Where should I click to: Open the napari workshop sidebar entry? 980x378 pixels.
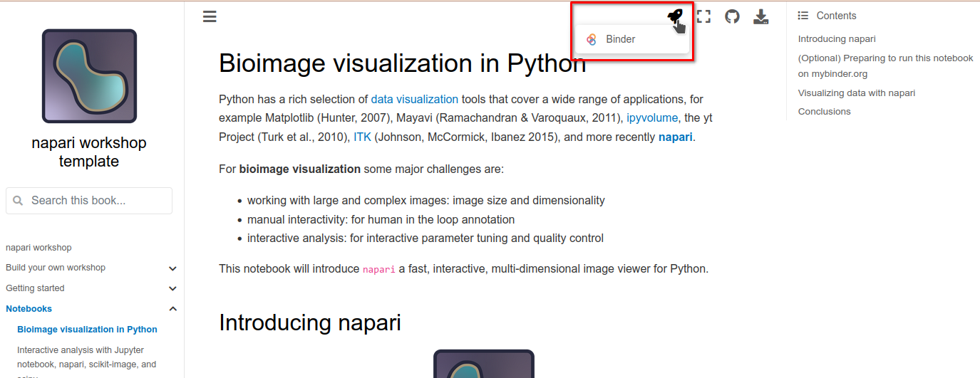pyautogui.click(x=38, y=248)
